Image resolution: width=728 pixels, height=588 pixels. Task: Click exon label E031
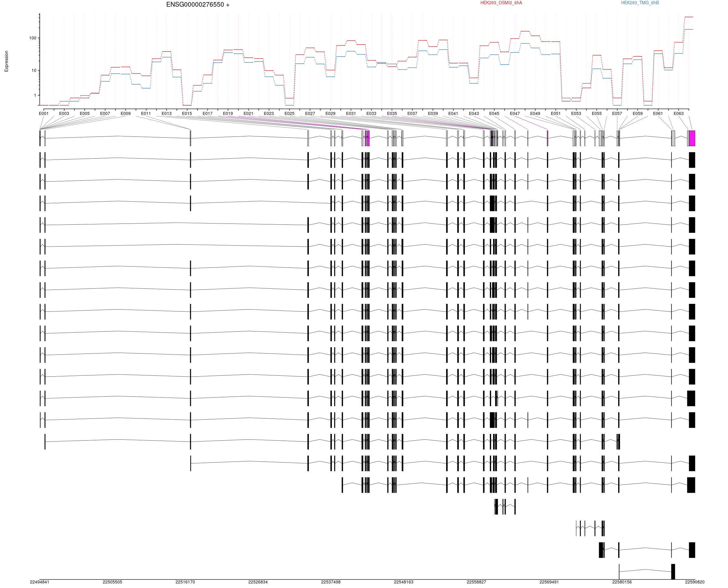(351, 113)
